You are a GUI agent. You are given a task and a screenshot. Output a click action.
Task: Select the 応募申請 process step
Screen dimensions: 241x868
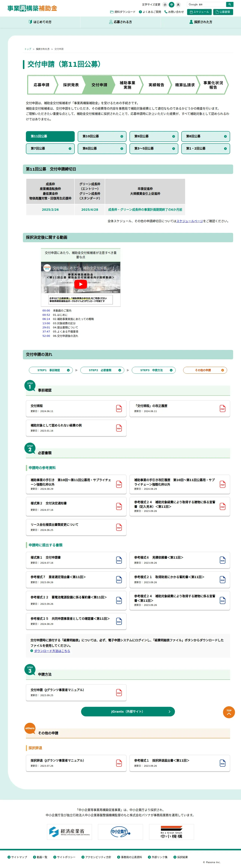click(x=41, y=85)
